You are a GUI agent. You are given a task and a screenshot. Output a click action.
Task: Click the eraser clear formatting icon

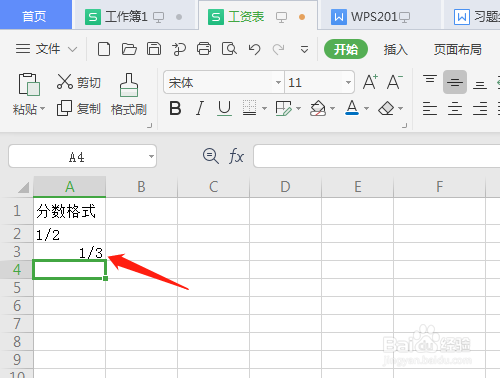(386, 108)
